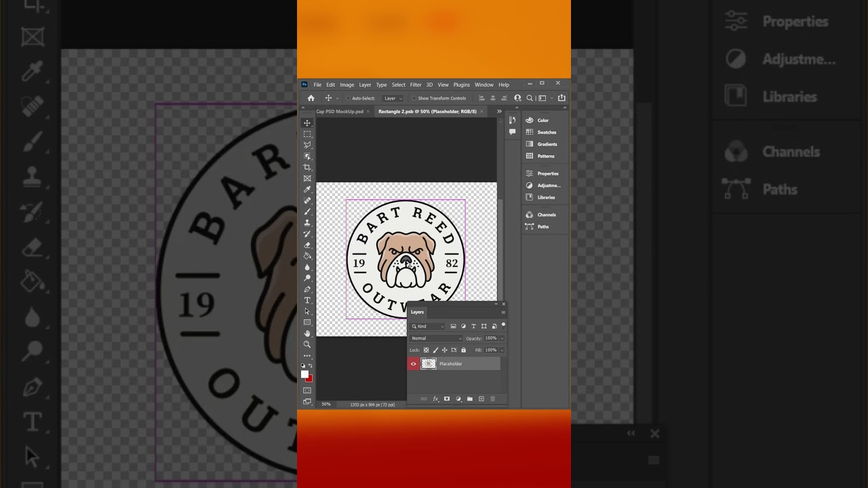This screenshot has width=868, height=488.
Task: Select the Paint Bucket tool
Action: [x=307, y=256]
